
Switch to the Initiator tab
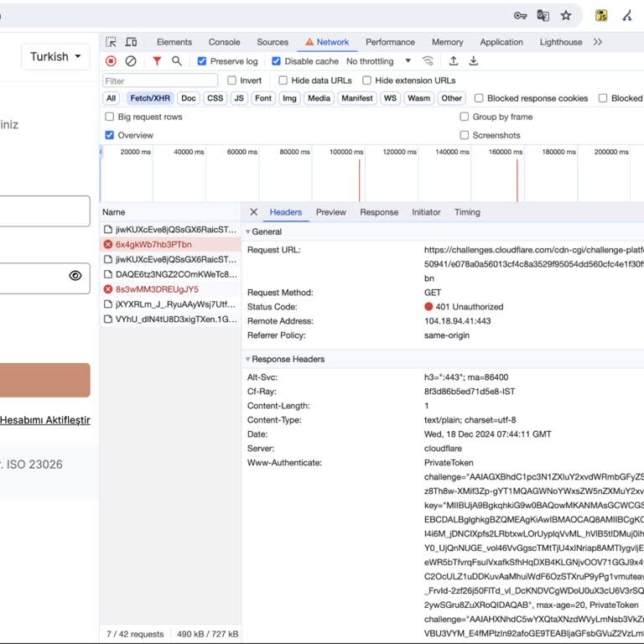pos(426,212)
